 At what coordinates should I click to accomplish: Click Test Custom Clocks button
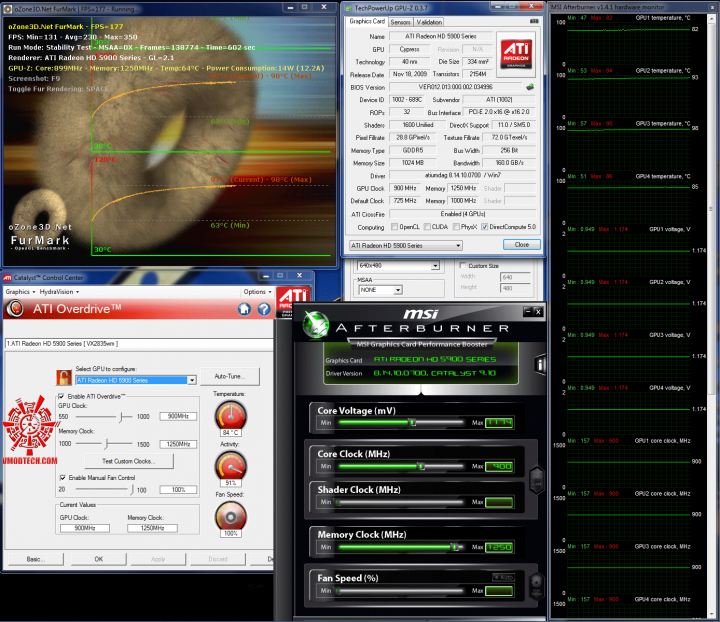(129, 461)
